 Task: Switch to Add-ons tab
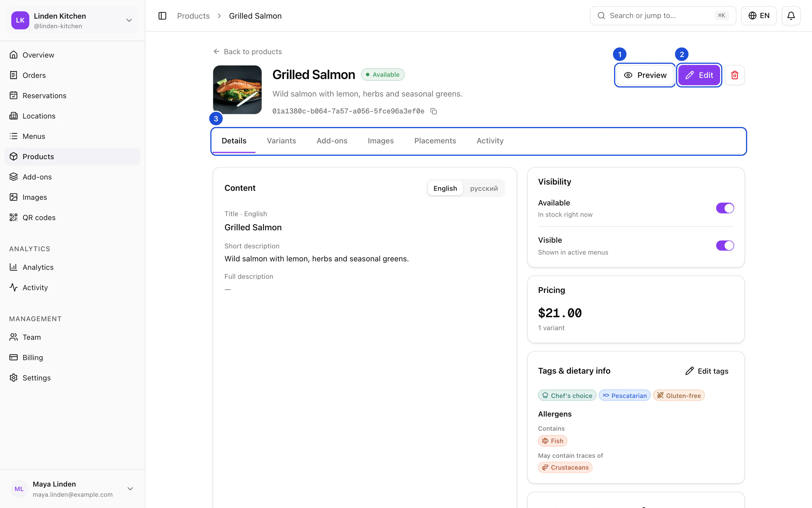[332, 141]
